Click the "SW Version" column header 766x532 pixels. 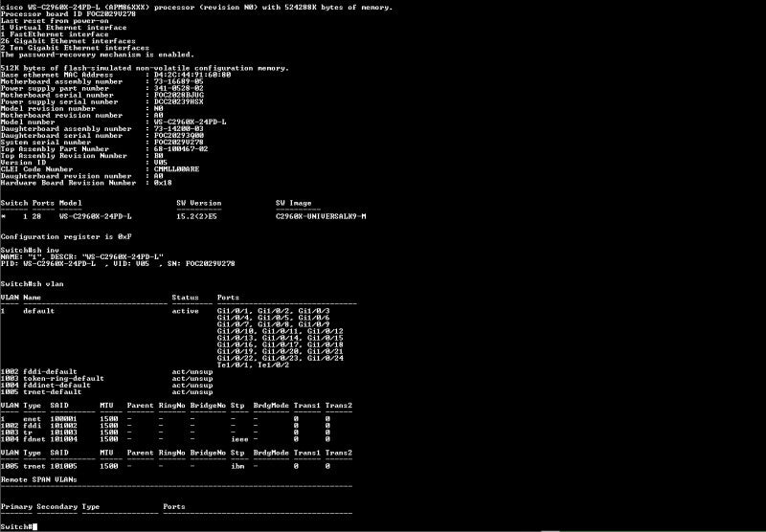click(199, 203)
